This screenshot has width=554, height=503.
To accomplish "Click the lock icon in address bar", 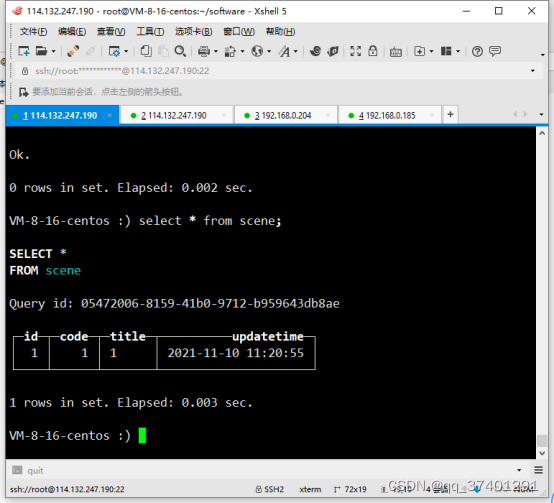I will 25,71.
